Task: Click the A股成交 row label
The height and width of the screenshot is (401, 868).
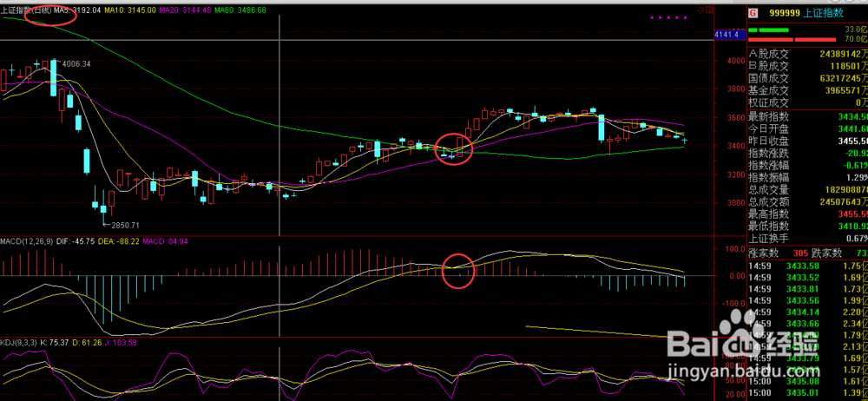Action: coord(767,55)
